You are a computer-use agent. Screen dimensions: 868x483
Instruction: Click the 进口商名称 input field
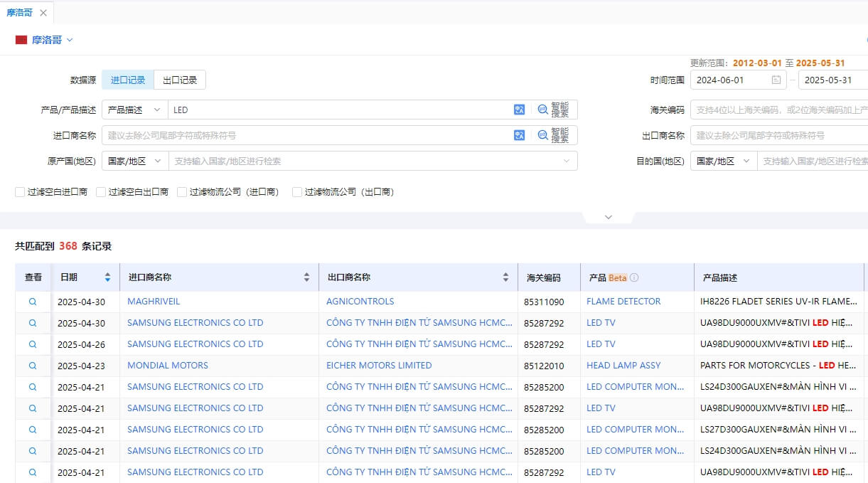[306, 135]
